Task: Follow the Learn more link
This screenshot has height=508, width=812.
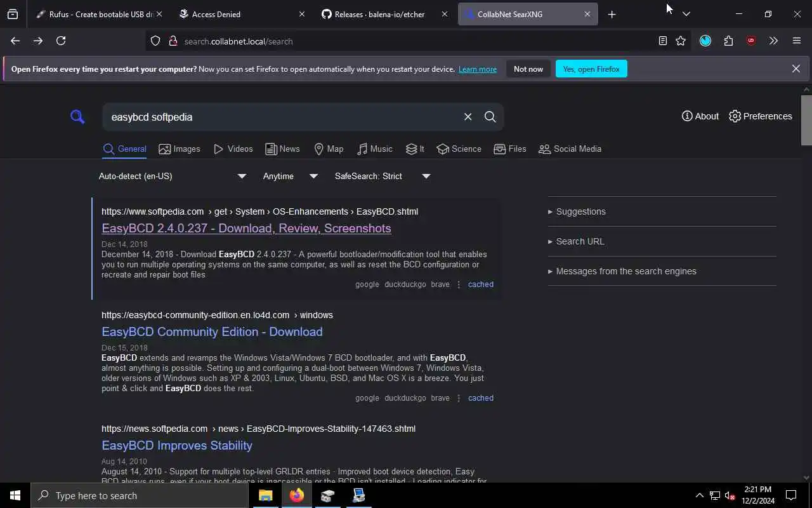Action: coord(478,69)
